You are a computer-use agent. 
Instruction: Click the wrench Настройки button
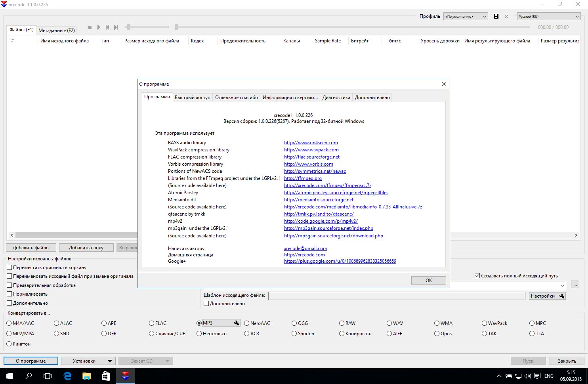click(547, 296)
